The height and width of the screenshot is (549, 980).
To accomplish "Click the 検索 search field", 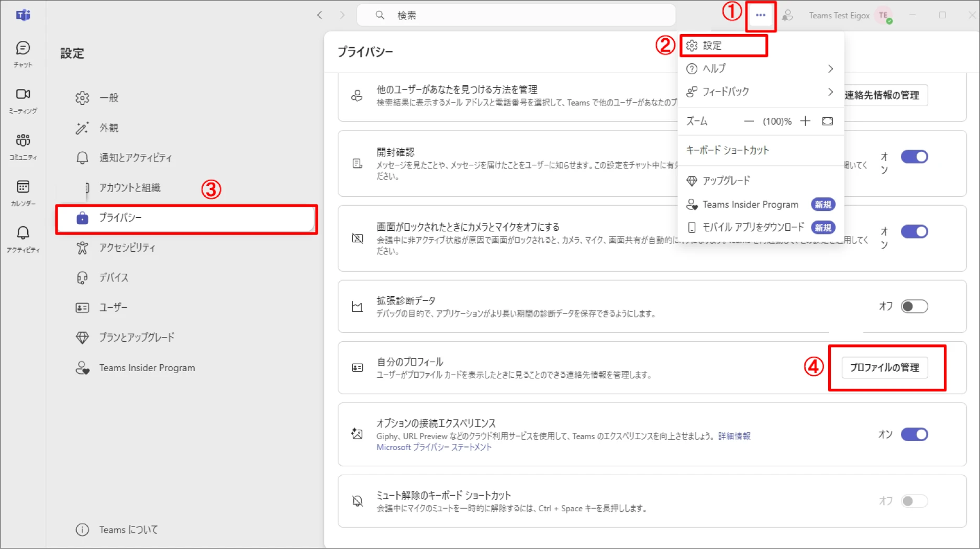I will pyautogui.click(x=516, y=15).
